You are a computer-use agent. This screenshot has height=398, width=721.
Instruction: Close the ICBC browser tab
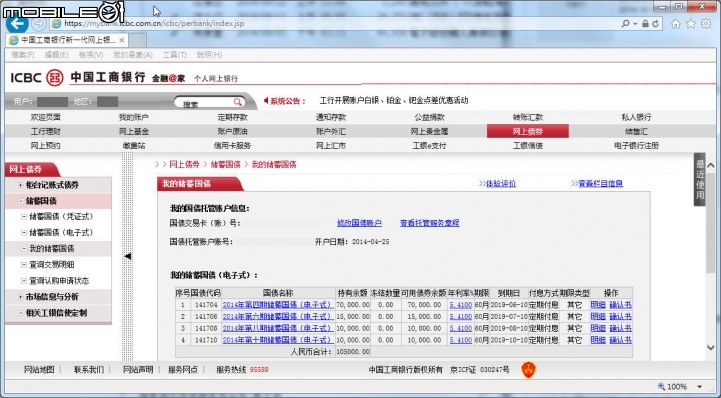click(122, 40)
